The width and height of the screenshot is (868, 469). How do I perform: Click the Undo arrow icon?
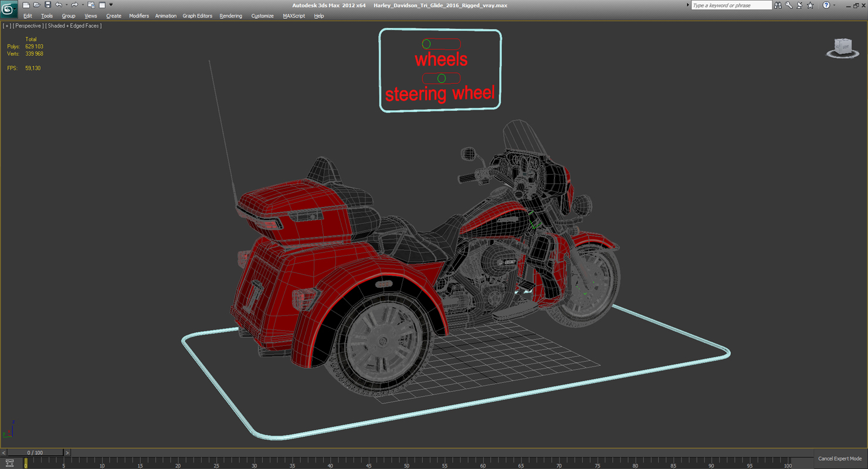pos(58,5)
